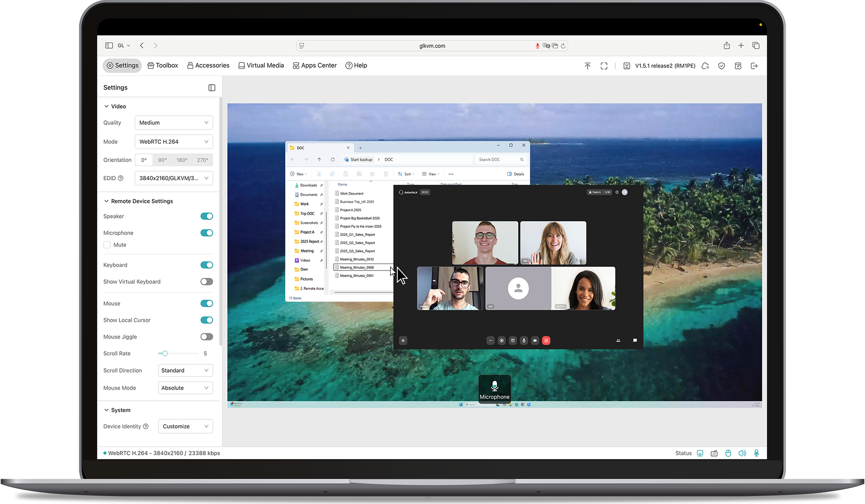Enable the Show Virtual Keyboard toggle
The height and width of the screenshot is (504, 865).
[206, 282]
